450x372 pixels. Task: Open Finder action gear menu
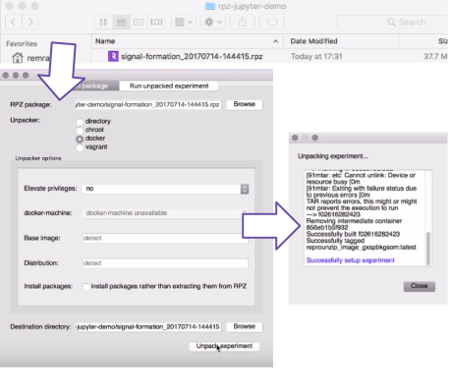(213, 22)
